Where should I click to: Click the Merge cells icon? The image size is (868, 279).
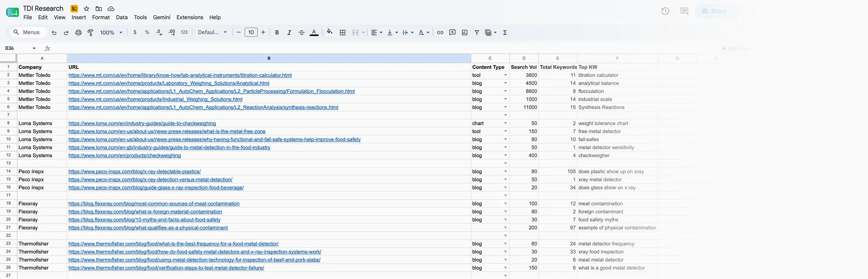click(x=355, y=32)
